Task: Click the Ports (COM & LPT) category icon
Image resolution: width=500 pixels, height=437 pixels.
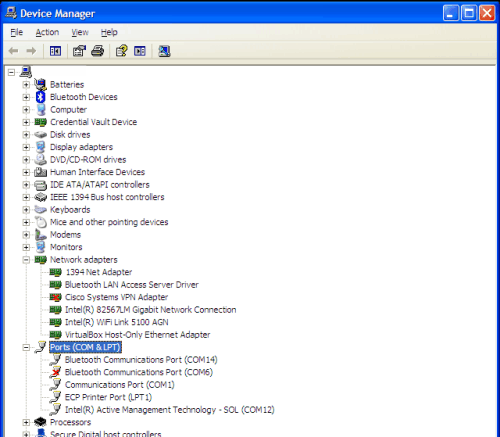Action: pyautogui.click(x=40, y=347)
